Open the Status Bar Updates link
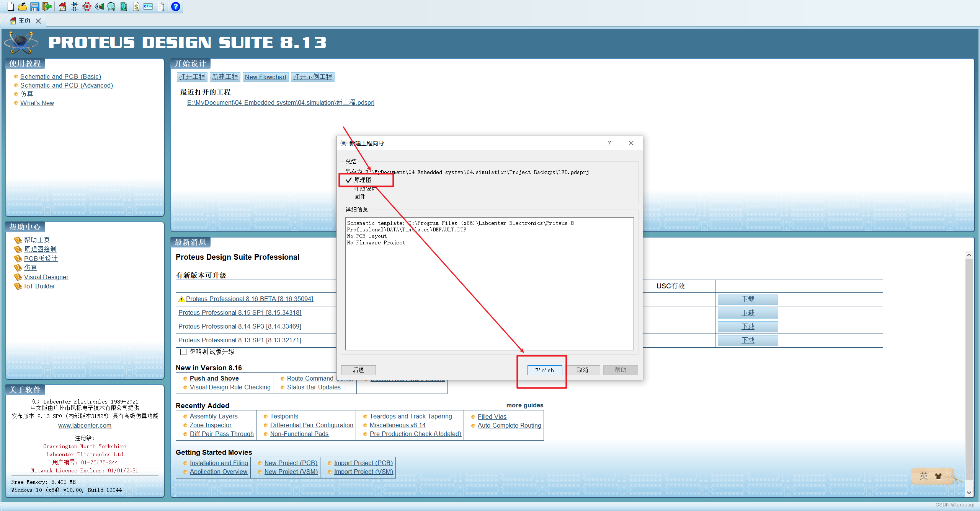This screenshot has width=980, height=511. (314, 387)
